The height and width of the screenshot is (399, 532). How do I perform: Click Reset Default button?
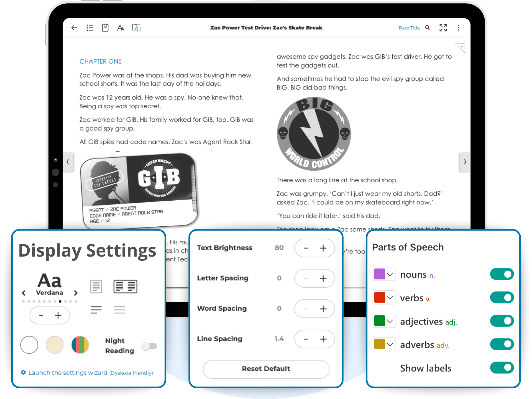coord(266,369)
